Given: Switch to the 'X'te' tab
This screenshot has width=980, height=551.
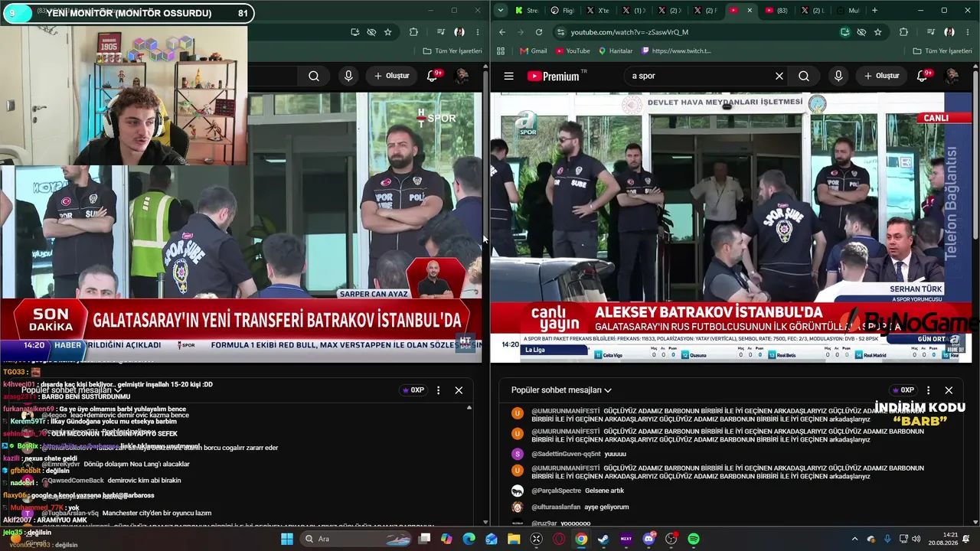Looking at the screenshot, I should pyautogui.click(x=598, y=11).
